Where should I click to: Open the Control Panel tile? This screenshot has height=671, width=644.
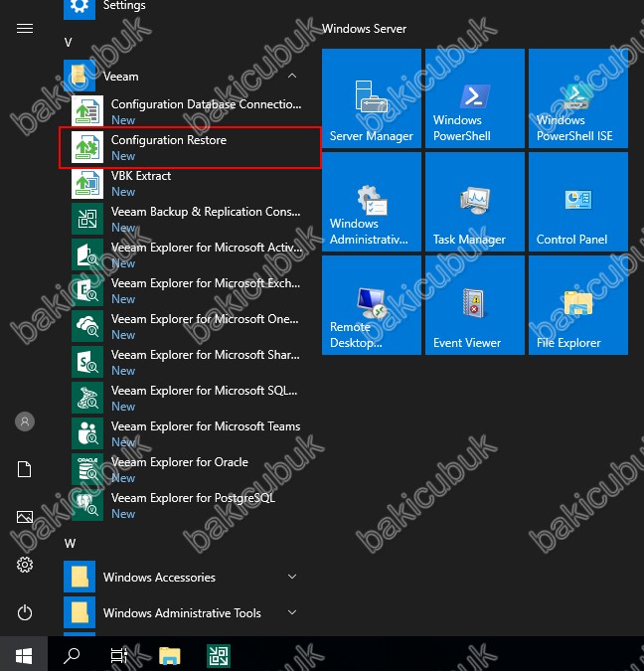pos(578,202)
